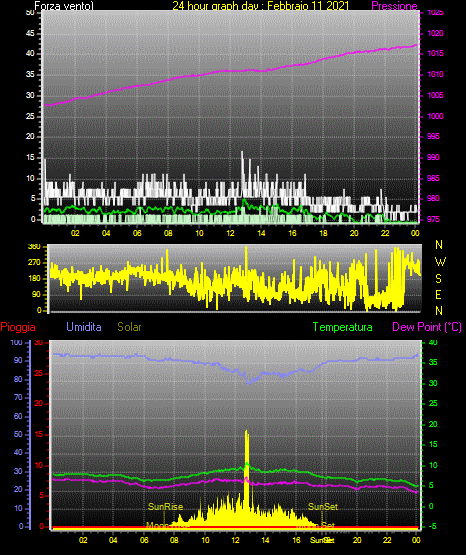Click the green 'Temperatura' legend label
The image size is (466, 555).
[x=343, y=327]
